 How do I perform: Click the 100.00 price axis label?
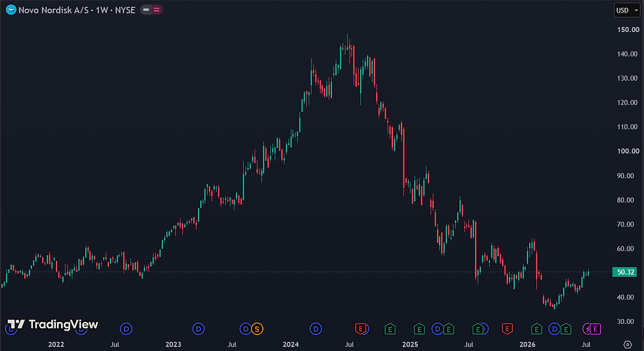628,151
